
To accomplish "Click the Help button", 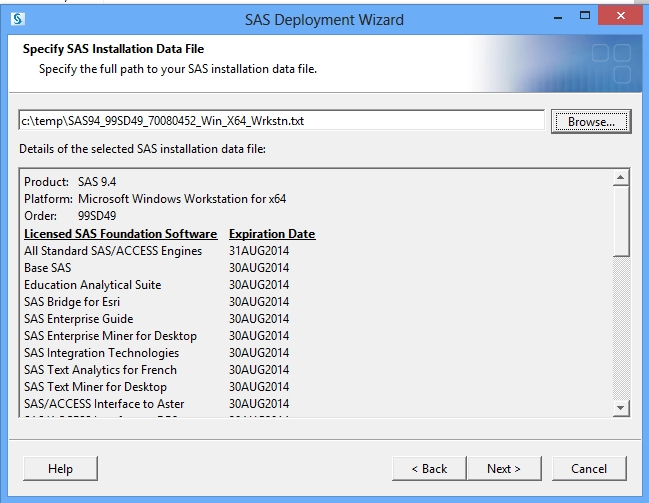I will click(x=60, y=469).
